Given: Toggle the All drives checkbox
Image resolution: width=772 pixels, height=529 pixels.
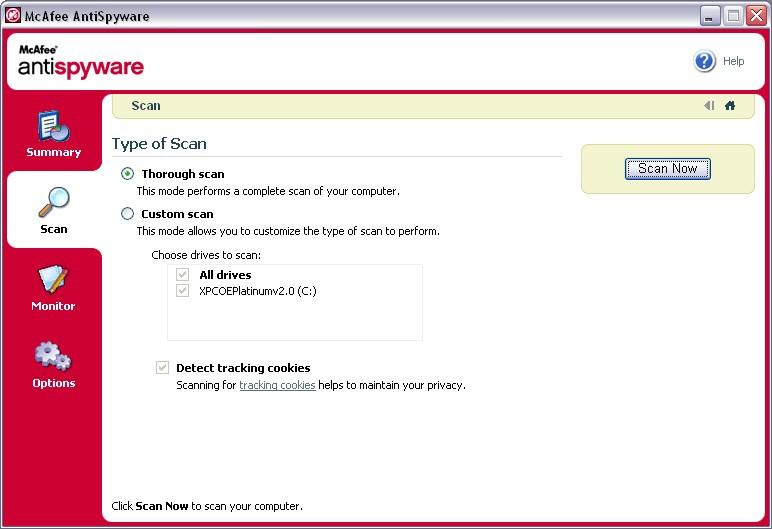Looking at the screenshot, I should point(183,274).
